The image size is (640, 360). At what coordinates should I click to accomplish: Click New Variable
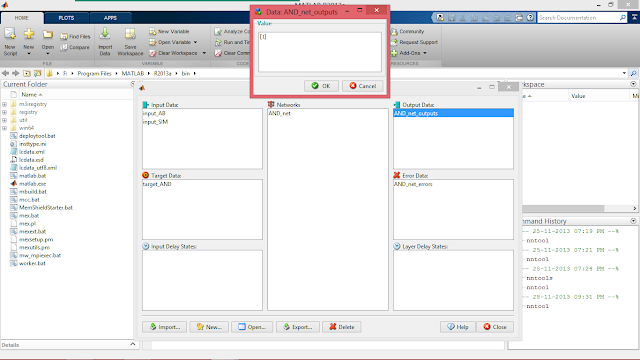[169, 31]
